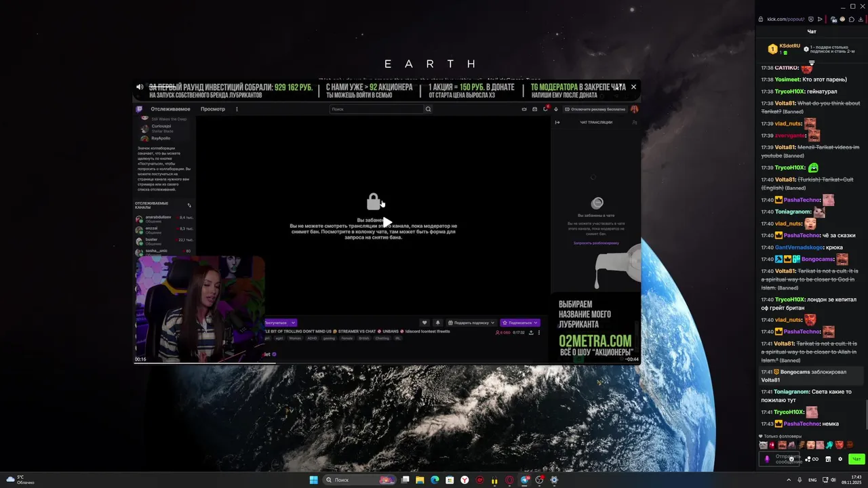Play the video with the center play button

click(x=387, y=222)
